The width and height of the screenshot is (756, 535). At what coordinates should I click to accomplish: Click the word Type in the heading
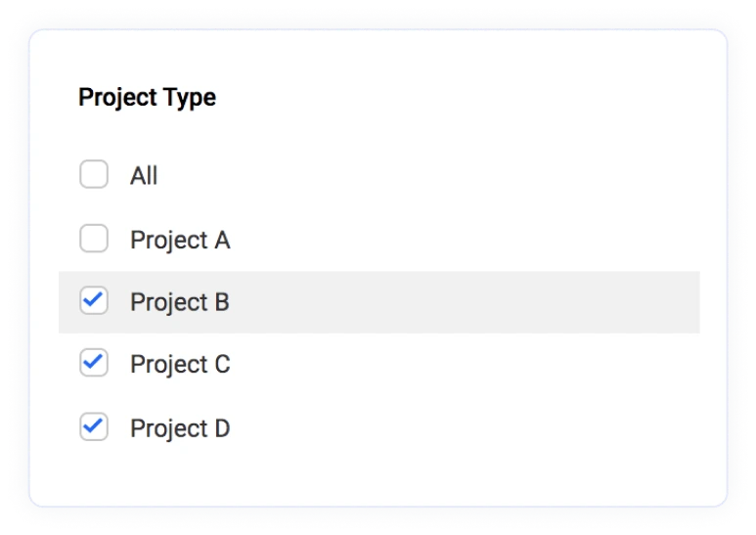190,99
